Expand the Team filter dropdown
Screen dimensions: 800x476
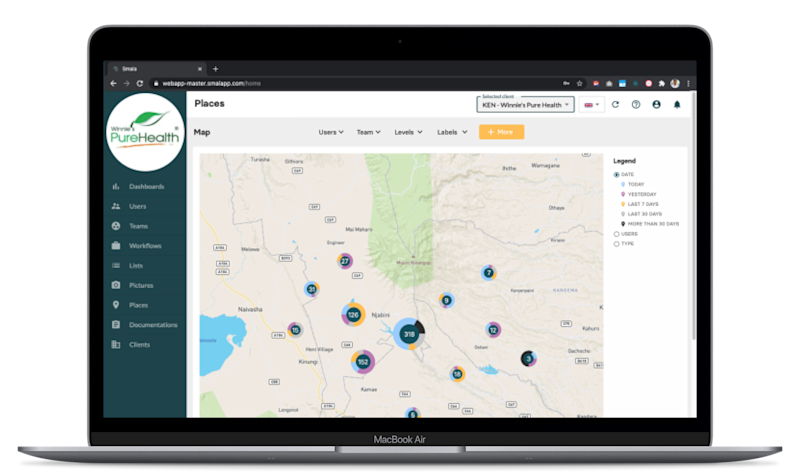click(x=368, y=132)
